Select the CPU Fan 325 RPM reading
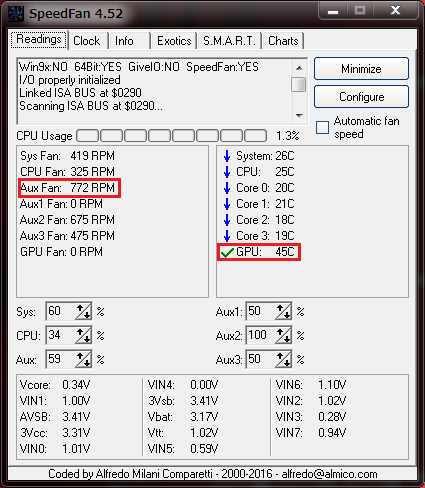 [x=67, y=172]
